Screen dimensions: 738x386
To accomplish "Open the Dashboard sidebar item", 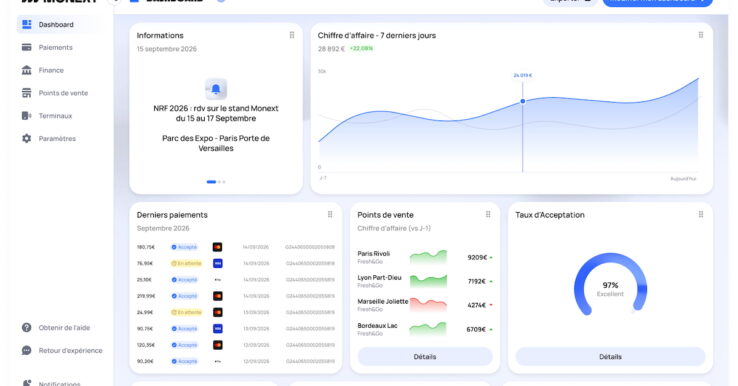I will pos(60,24).
